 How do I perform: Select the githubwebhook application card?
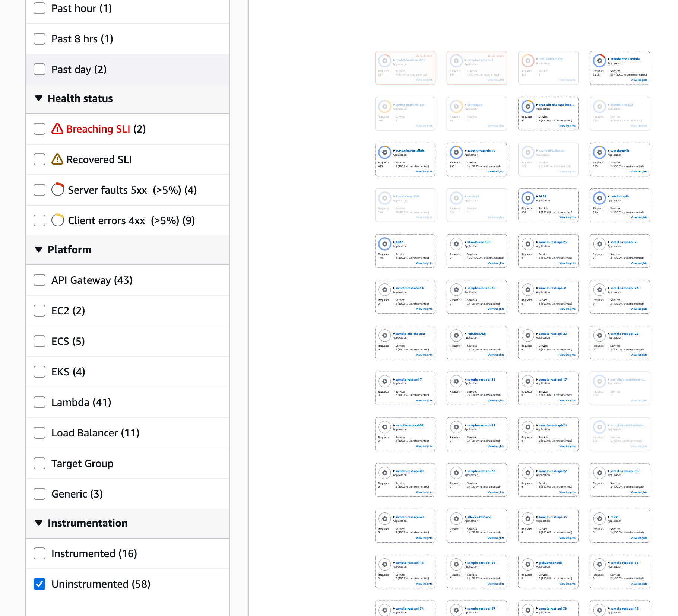(x=548, y=572)
